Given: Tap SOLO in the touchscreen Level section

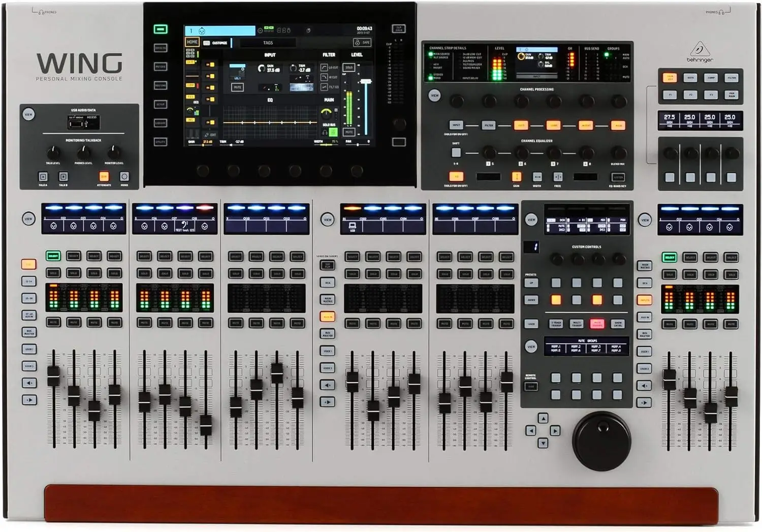Looking at the screenshot, I should 349,67.
